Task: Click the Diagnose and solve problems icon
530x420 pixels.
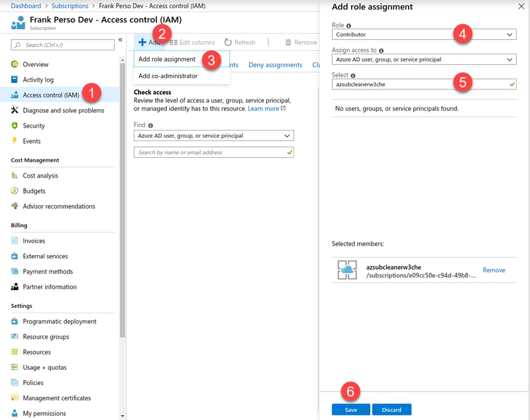Action: click(x=15, y=110)
